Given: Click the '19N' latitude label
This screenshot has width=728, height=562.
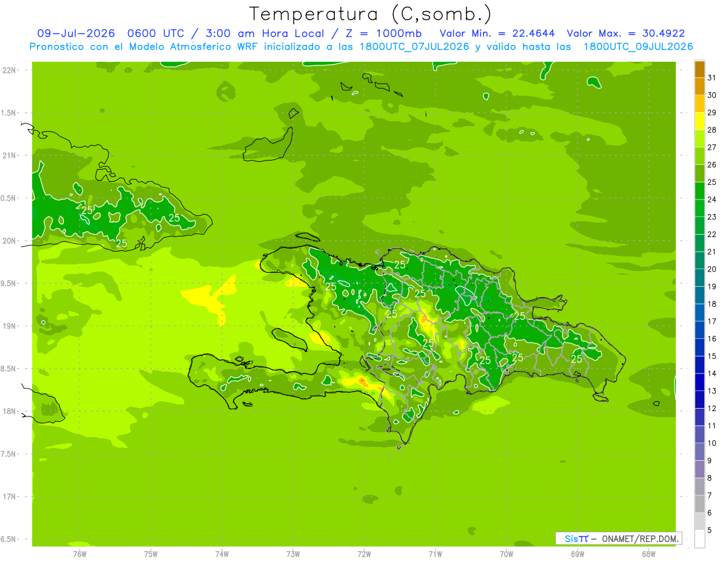Looking at the screenshot, I should point(8,326).
